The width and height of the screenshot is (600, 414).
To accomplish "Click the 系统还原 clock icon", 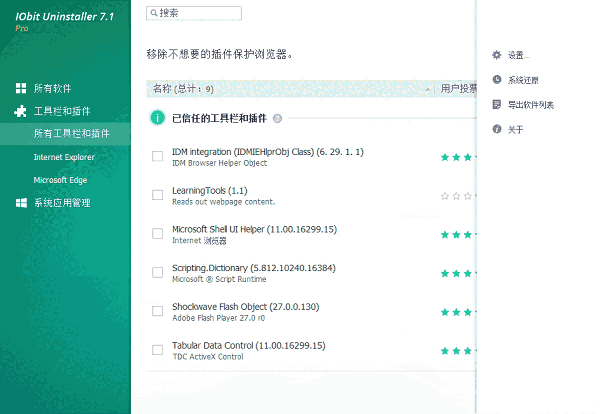I will coord(497,80).
